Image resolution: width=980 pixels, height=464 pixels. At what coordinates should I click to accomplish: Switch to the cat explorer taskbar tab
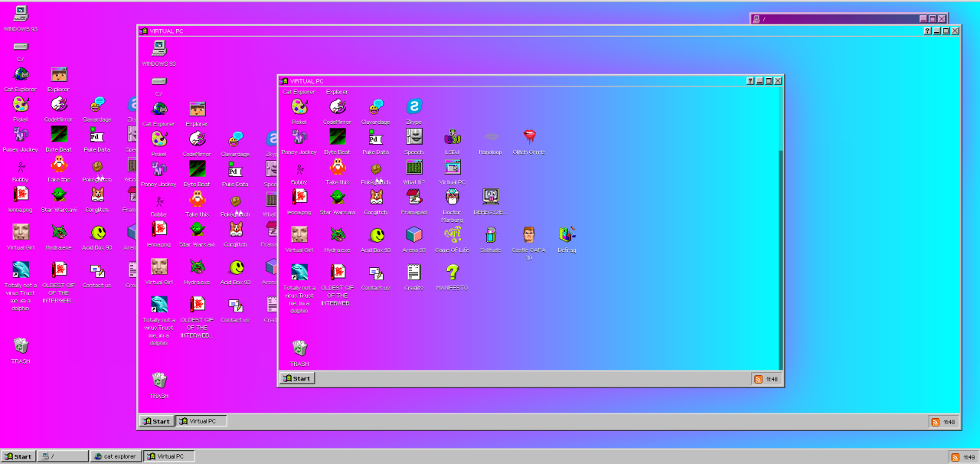(x=116, y=456)
